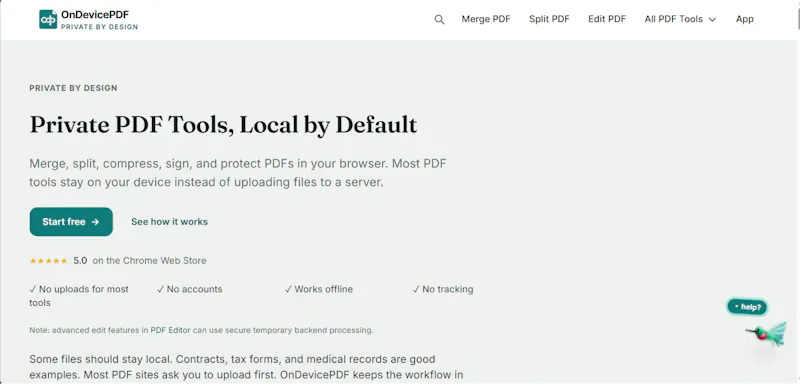This screenshot has height=384, width=800.
Task: Open the Split PDF page
Action: click(x=549, y=19)
